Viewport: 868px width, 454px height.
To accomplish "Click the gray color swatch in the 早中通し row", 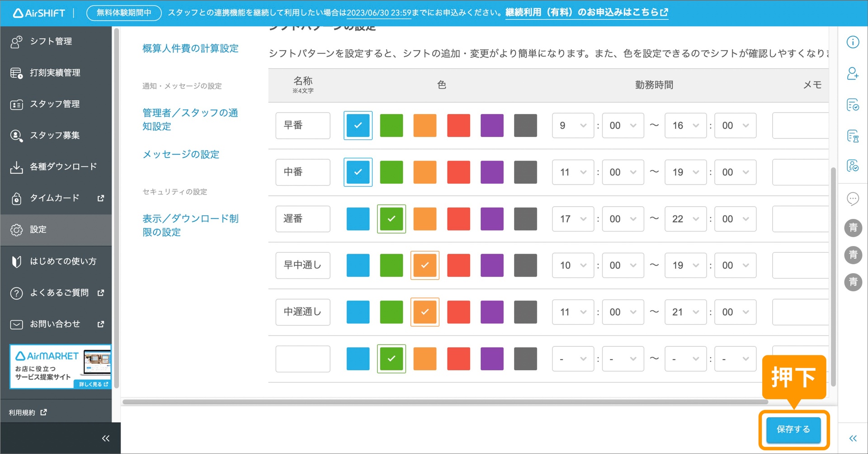I will point(525,265).
